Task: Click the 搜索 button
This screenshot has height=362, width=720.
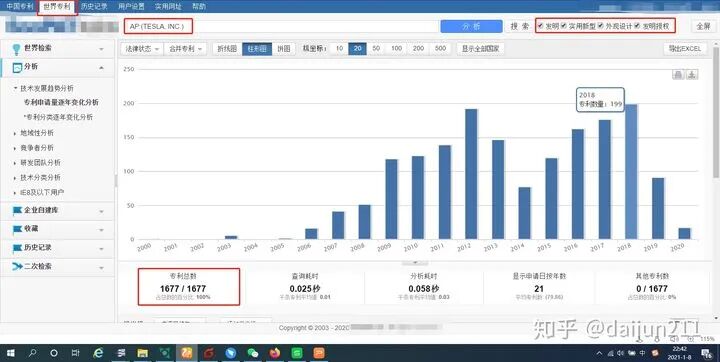Action: [520, 26]
